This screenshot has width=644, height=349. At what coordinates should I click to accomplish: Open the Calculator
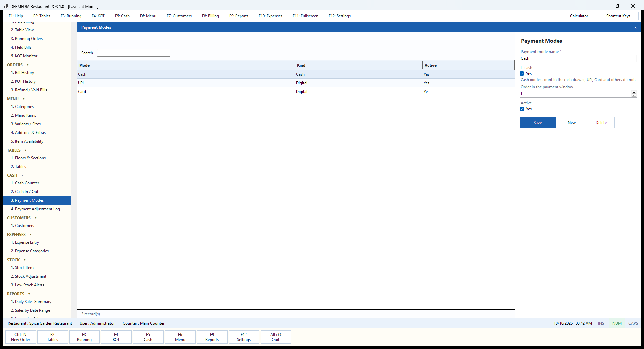[x=579, y=16]
